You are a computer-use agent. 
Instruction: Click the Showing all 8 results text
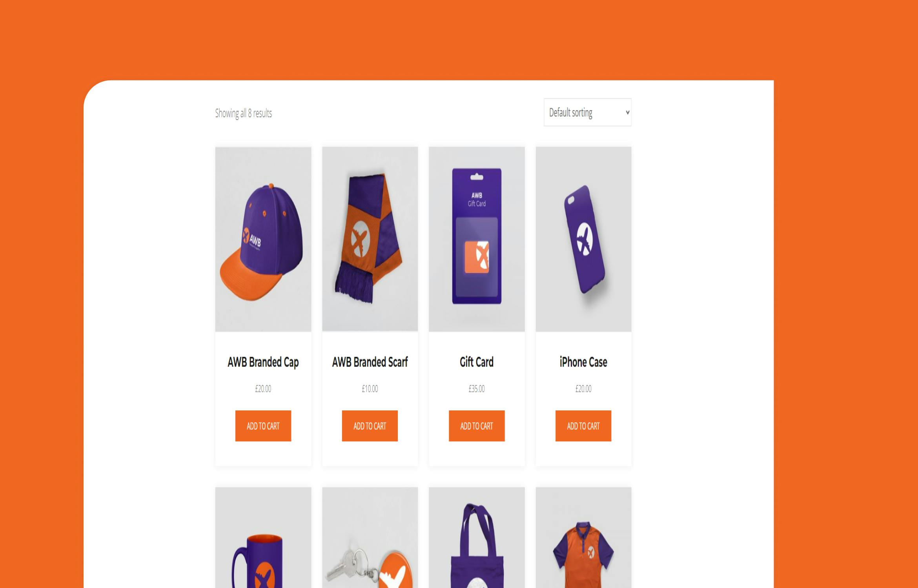pos(244,113)
